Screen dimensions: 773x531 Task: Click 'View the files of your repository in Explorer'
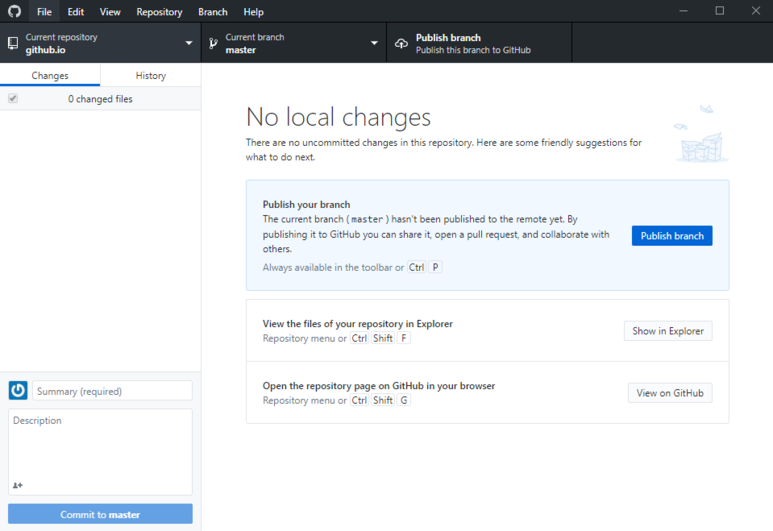[357, 323]
